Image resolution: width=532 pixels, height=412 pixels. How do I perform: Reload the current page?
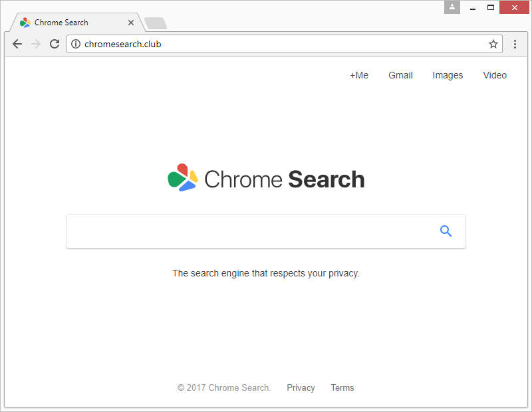tap(55, 44)
